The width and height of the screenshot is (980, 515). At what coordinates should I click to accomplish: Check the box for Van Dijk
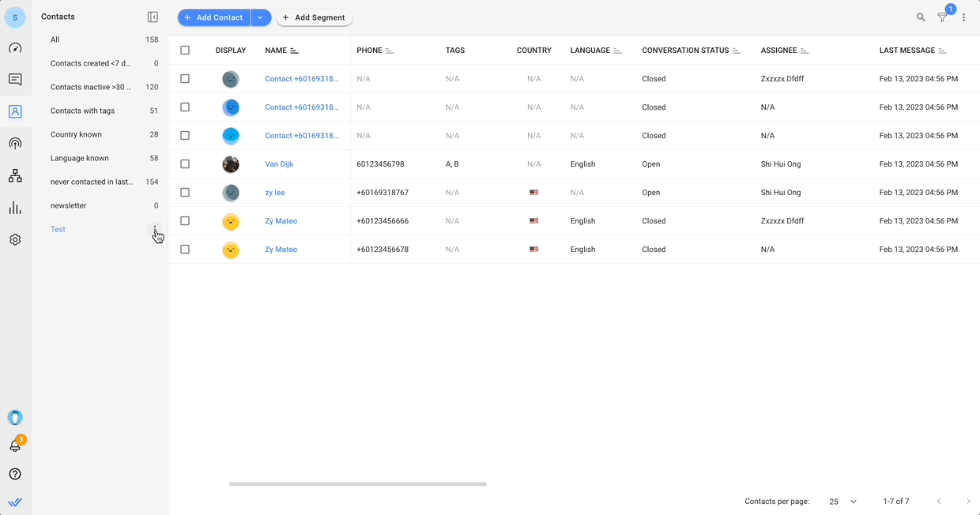(x=185, y=164)
